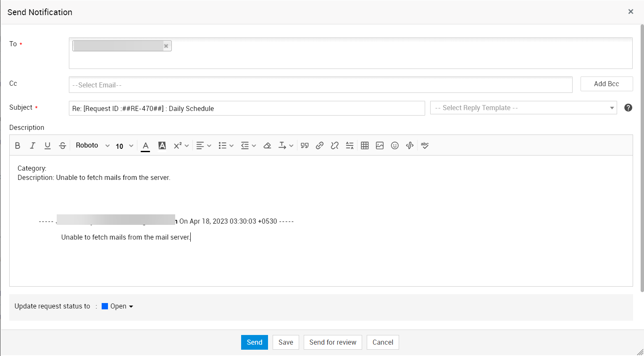Insert a table into the description

pyautogui.click(x=365, y=145)
